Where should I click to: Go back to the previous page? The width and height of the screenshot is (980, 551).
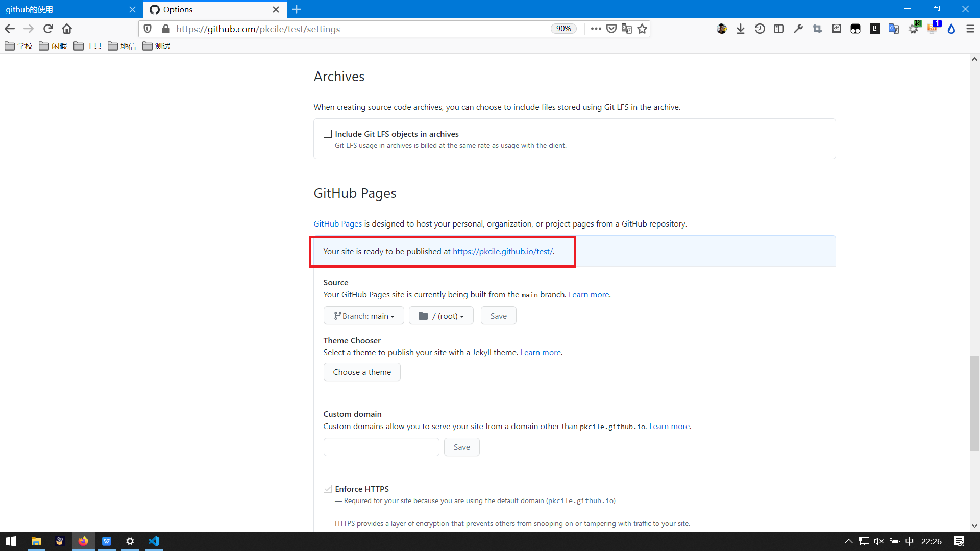point(10,29)
